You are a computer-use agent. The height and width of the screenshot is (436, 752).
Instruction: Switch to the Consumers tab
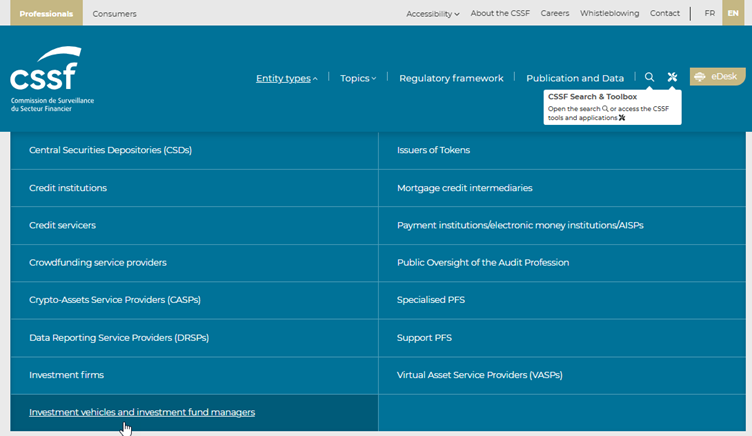click(x=114, y=14)
